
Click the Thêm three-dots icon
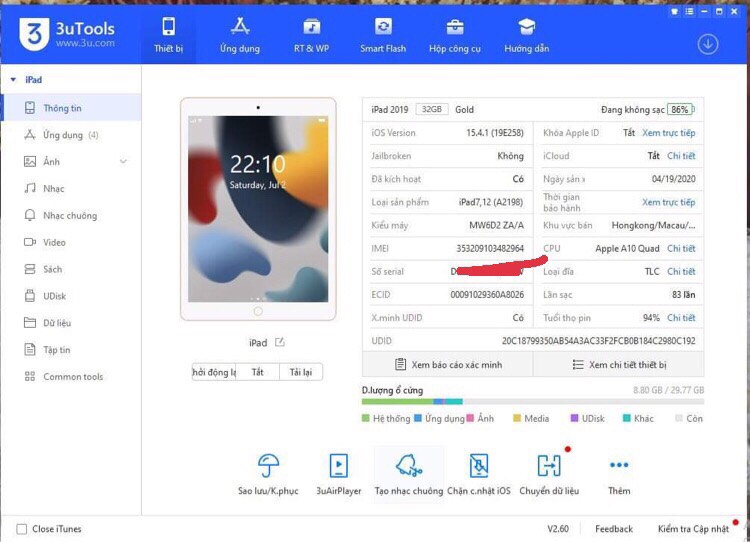pos(619,466)
